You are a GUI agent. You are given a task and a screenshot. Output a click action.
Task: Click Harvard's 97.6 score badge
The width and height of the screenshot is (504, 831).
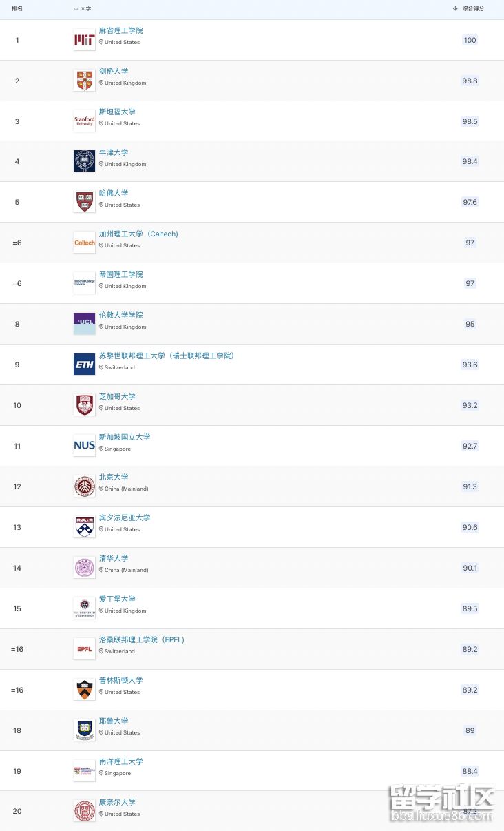[470, 202]
